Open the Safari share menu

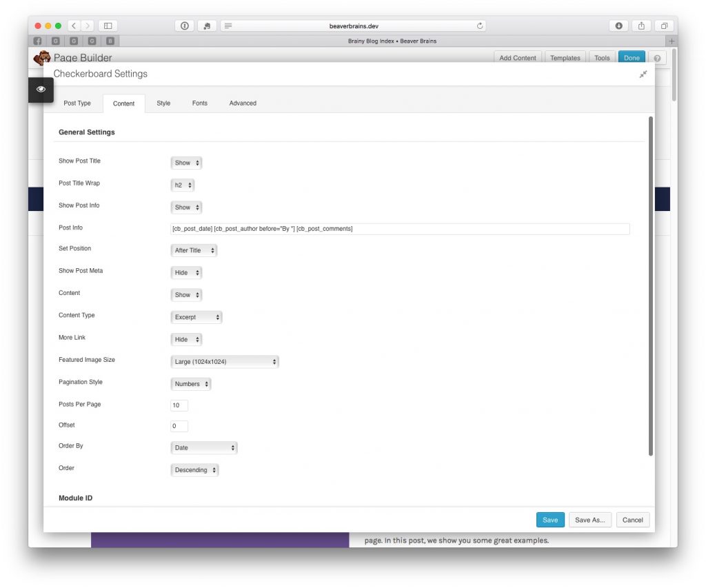click(641, 26)
